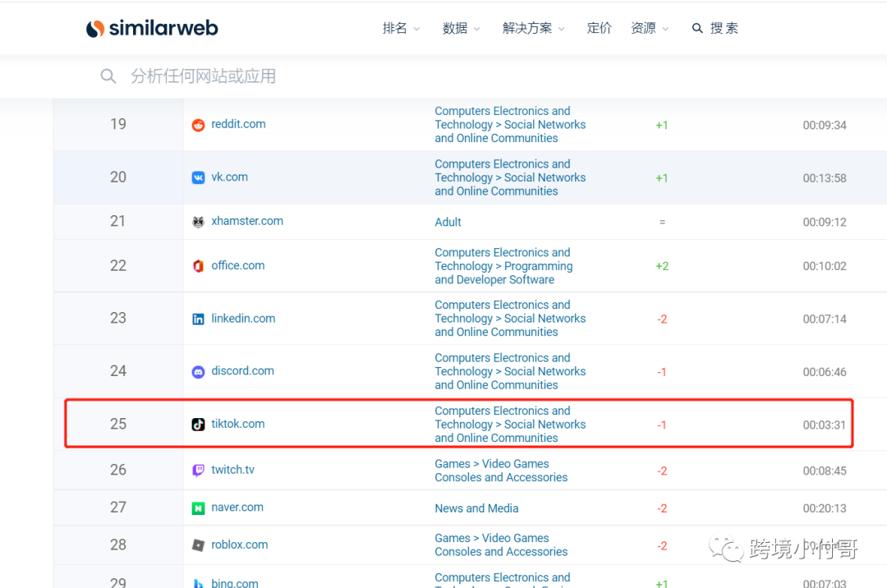Open the linkedin.com link

pos(243,319)
